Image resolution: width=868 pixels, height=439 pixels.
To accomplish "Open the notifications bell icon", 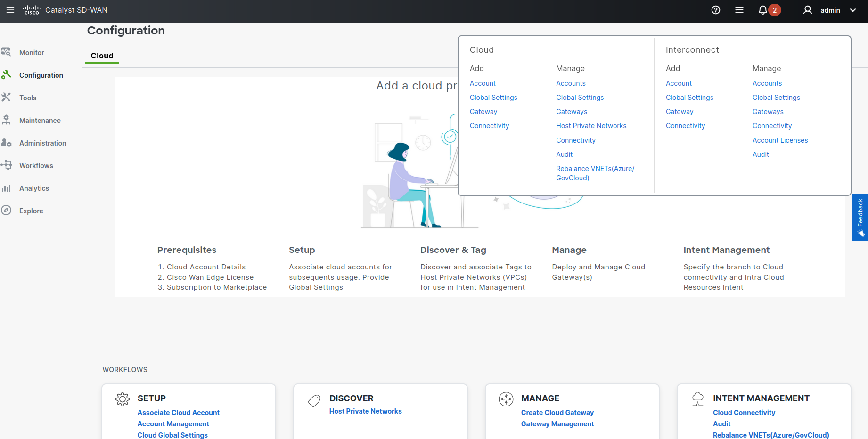I will pyautogui.click(x=762, y=10).
